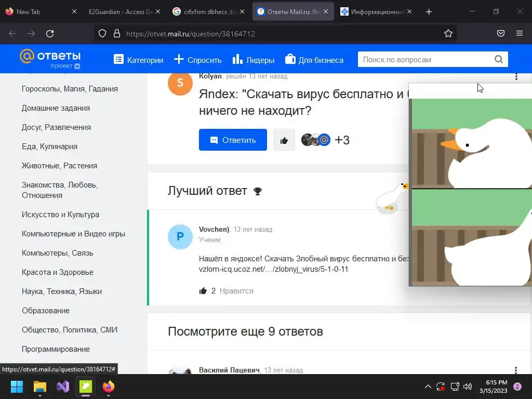This screenshot has width=532, height=399.
Task: Select Досуг, Развлечения category
Action: point(56,127)
